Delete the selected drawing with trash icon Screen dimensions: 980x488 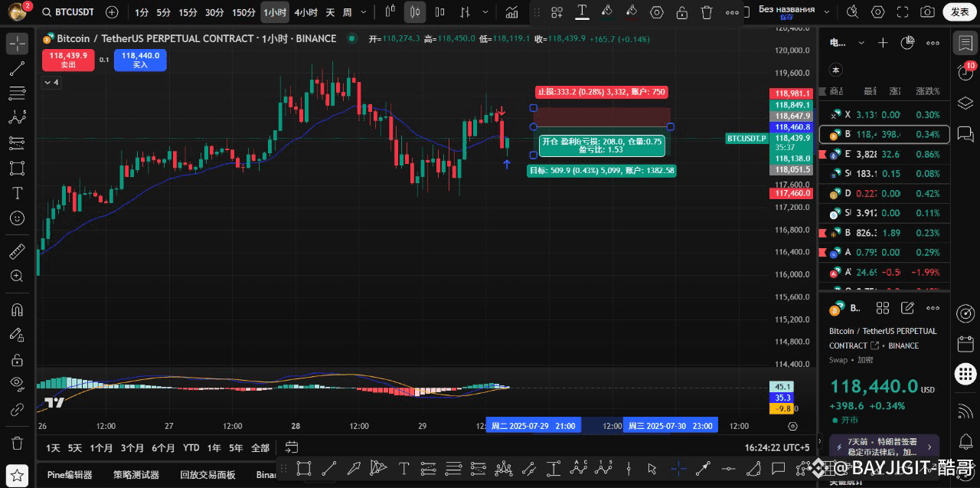[707, 12]
